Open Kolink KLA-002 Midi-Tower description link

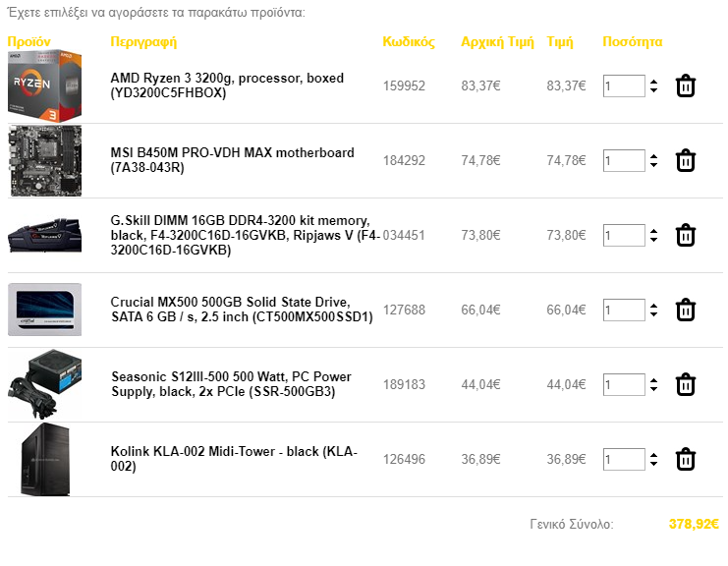coord(234,459)
